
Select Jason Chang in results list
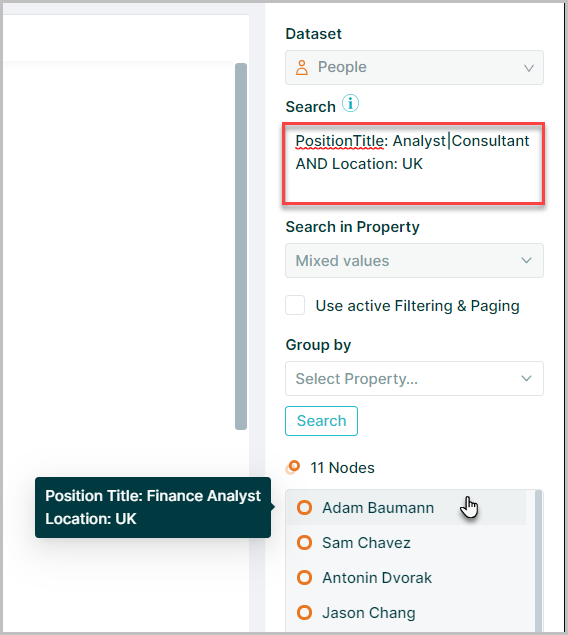[x=406, y=613]
